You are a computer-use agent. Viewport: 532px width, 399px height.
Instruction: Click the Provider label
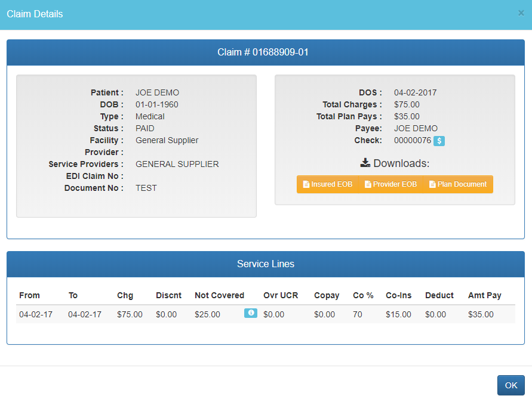(x=104, y=152)
